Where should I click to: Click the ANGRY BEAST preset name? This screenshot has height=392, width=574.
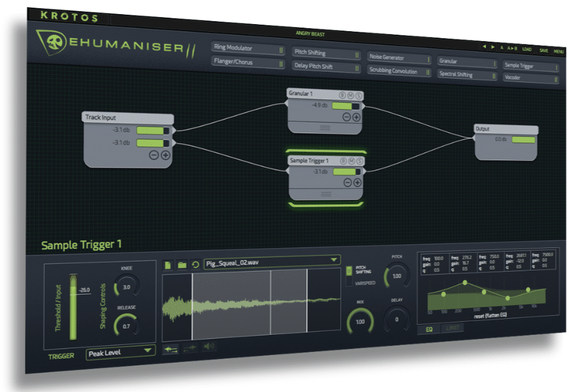(310, 34)
